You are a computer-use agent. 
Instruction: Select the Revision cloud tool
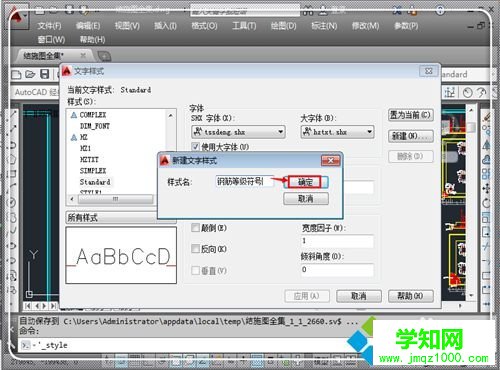[12, 217]
